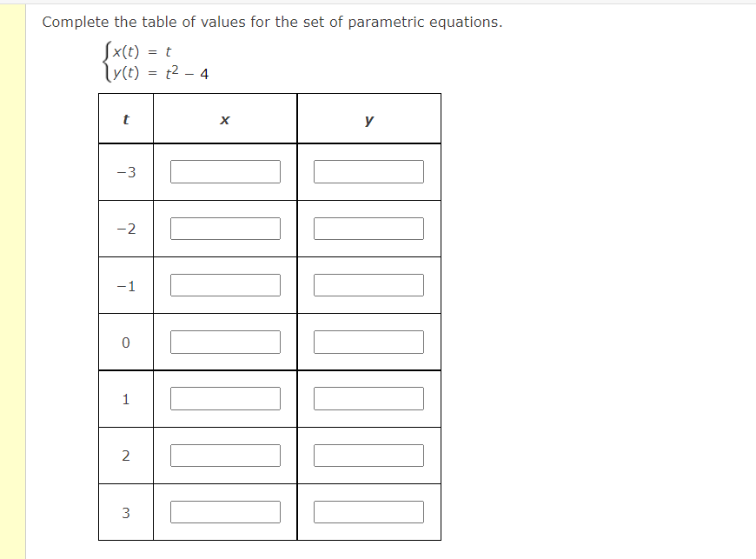Select the table header labeled t
Viewport: 756px width, 559px height.
pyautogui.click(x=126, y=118)
